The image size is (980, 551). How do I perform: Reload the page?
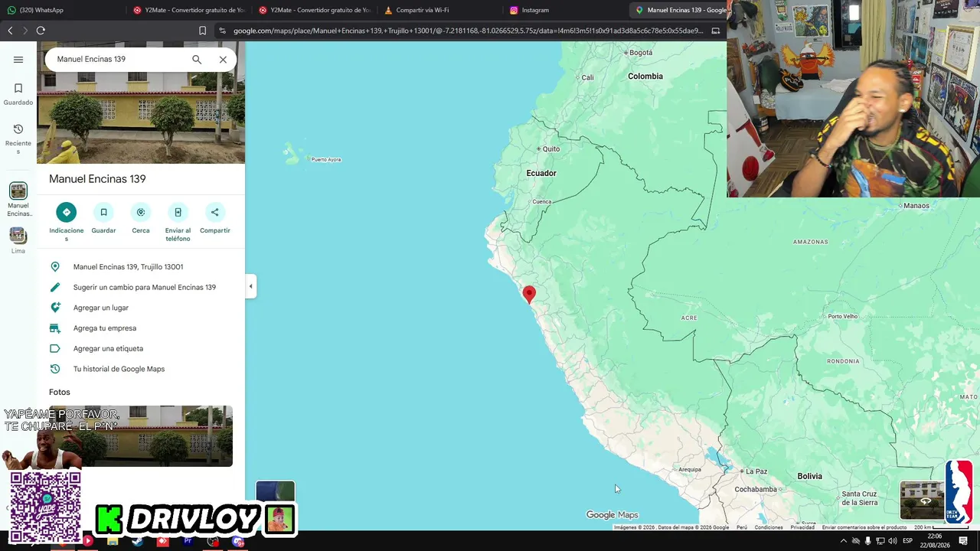[x=41, y=31]
